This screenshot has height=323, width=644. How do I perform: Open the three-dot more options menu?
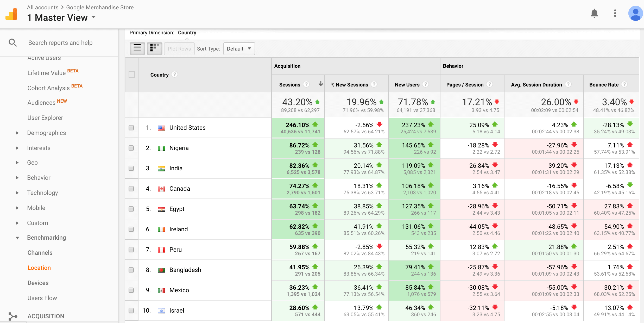point(615,13)
